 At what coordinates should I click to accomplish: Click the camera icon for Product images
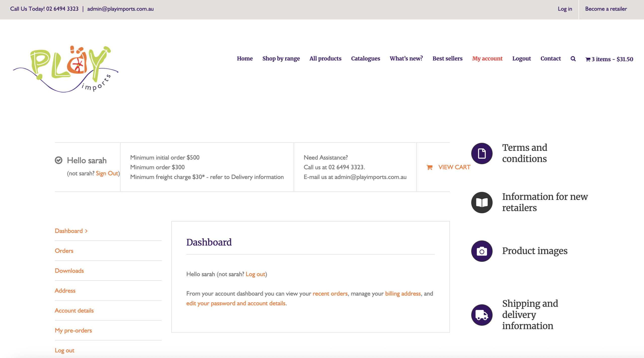tap(481, 251)
